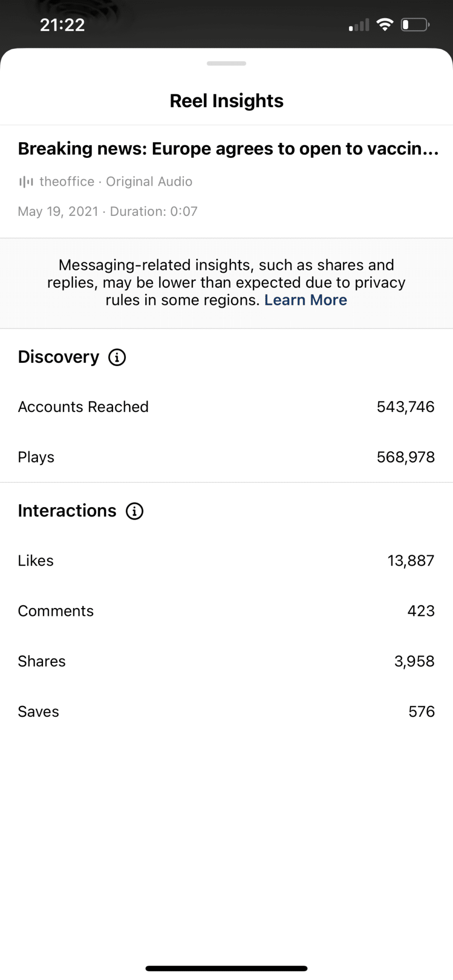Tap the sheet grabber handle at top
The width and height of the screenshot is (453, 980).
coord(226,63)
